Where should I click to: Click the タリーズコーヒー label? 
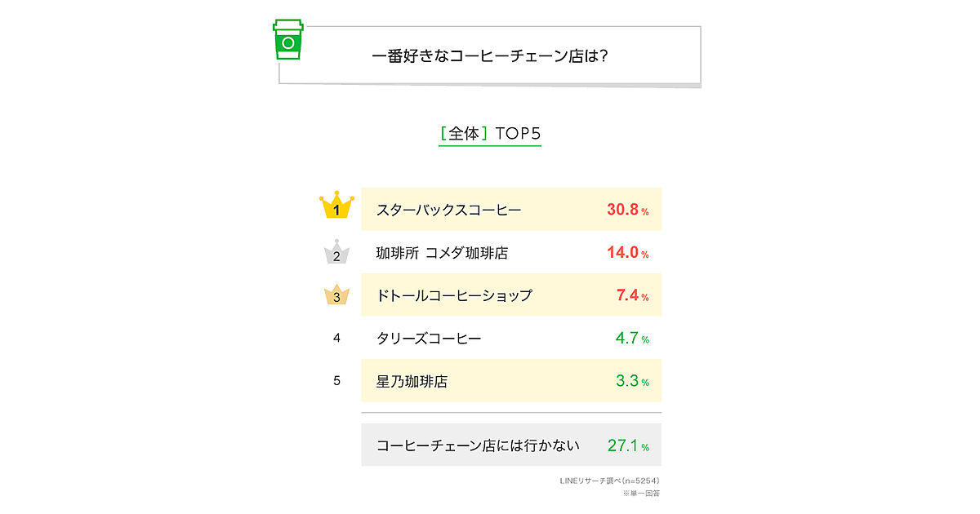click(x=429, y=338)
